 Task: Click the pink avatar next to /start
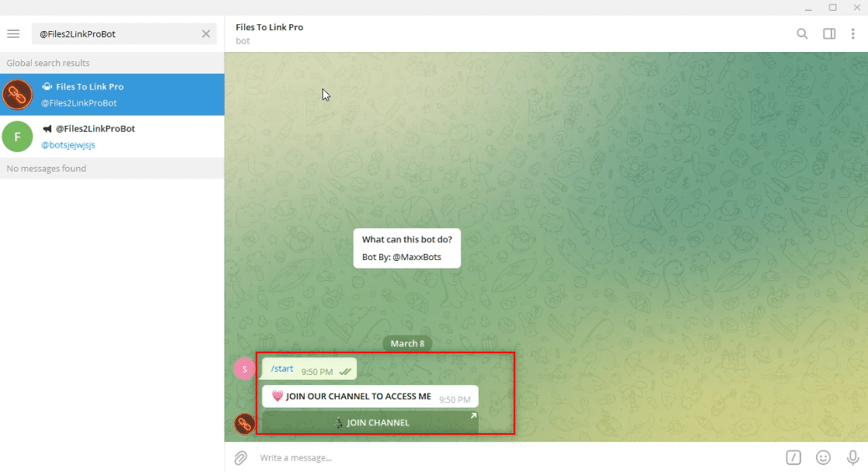(245, 369)
